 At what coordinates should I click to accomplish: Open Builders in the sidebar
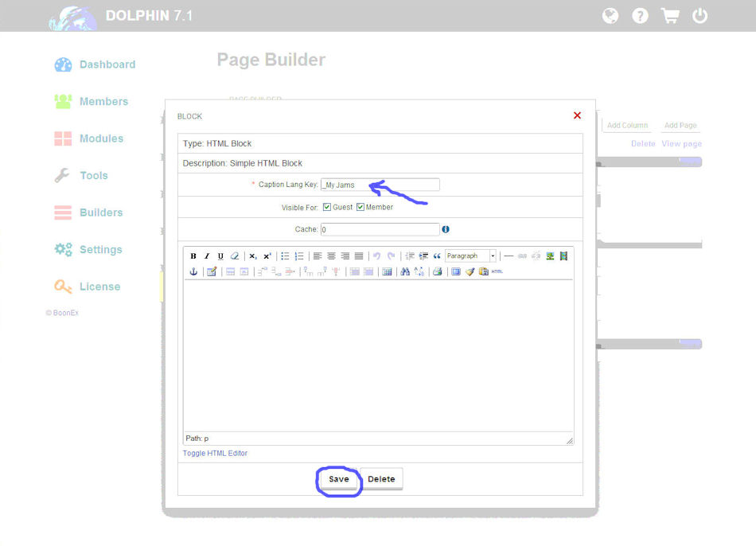click(88, 213)
